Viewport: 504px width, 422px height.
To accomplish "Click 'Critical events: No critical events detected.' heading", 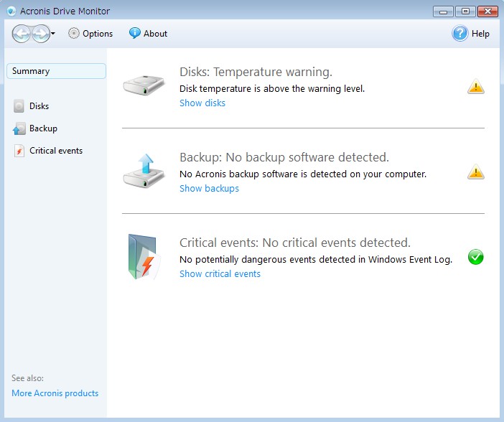I will point(295,243).
